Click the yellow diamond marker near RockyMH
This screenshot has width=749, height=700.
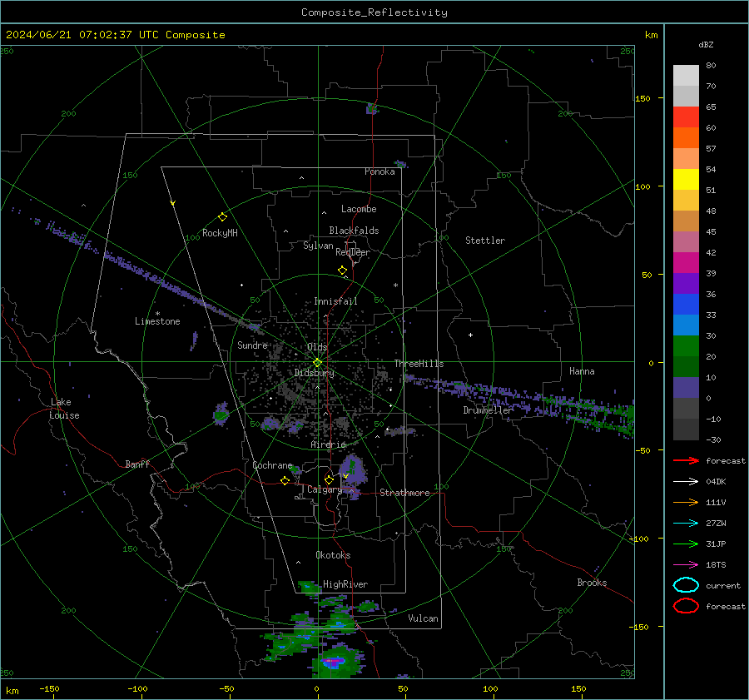(222, 217)
